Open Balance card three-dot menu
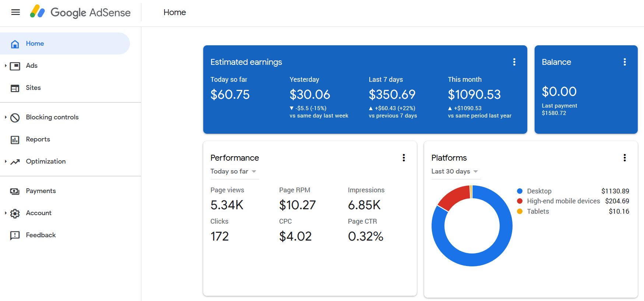This screenshot has width=644, height=301. click(x=625, y=62)
